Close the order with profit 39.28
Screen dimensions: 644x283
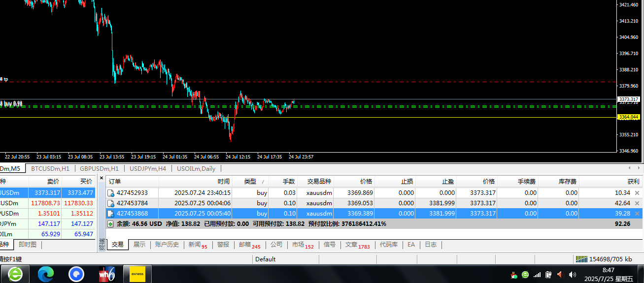click(x=637, y=214)
